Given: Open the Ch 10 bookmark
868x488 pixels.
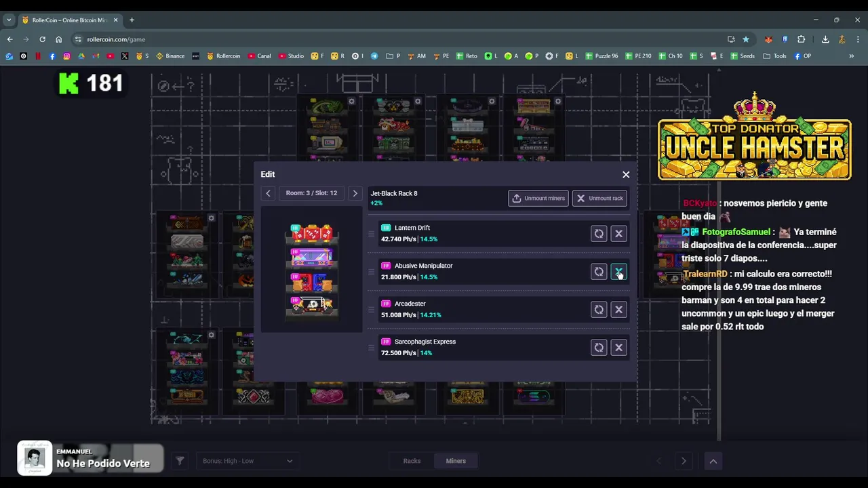Looking at the screenshot, I should point(671,56).
